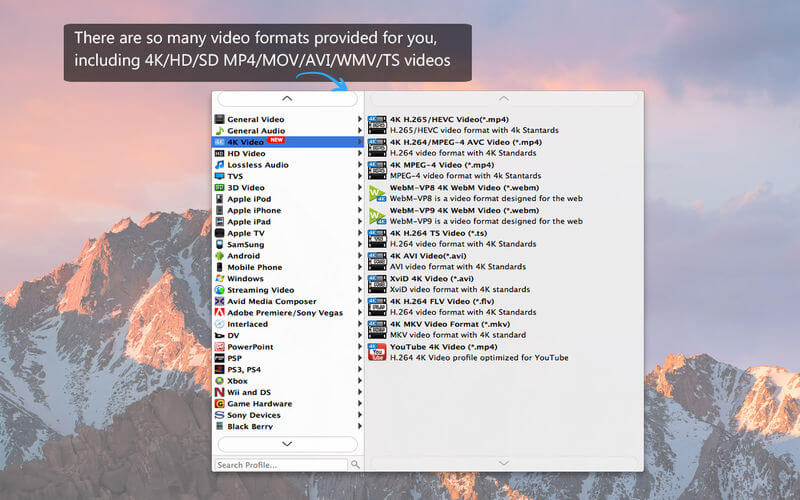Screen dimensions: 800x500
Task: Select the General Audio music note icon
Action: 219,131
